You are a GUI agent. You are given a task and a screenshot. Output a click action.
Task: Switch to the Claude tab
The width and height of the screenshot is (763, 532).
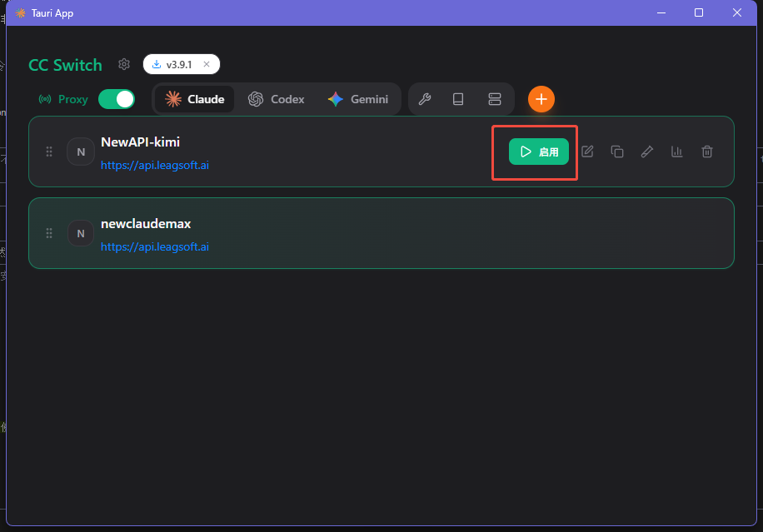[195, 99]
